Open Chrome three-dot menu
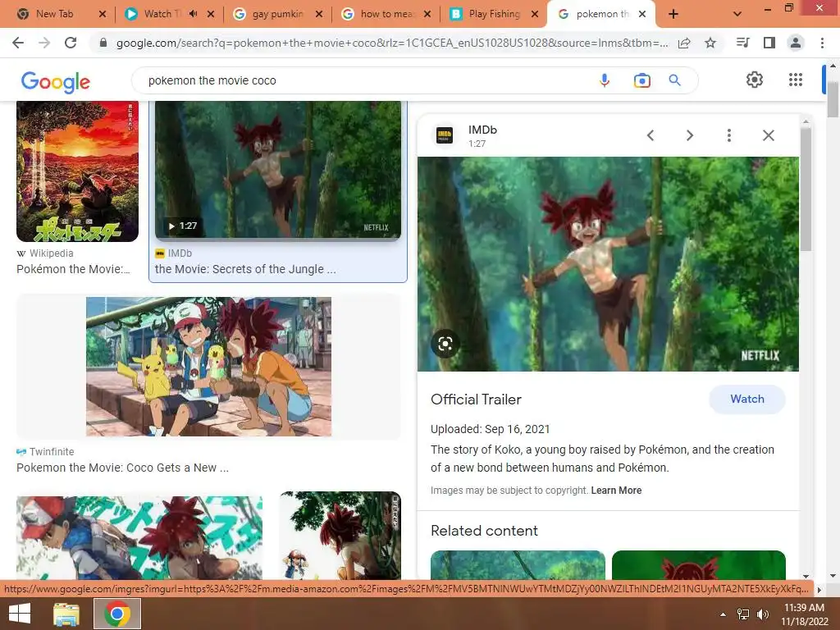 coord(822,43)
